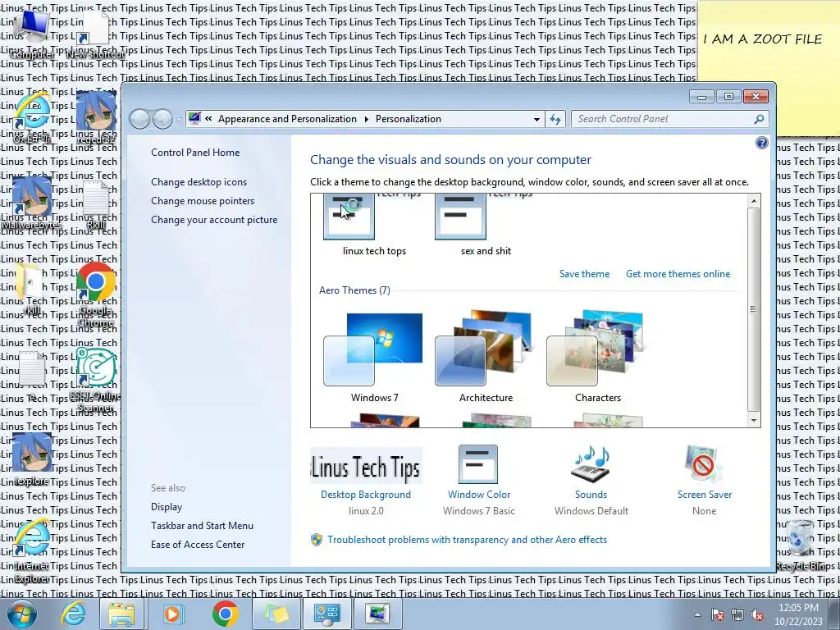Select the ESET Online Scanner desktop icon
This screenshot has width=840, height=630.
pyautogui.click(x=95, y=381)
